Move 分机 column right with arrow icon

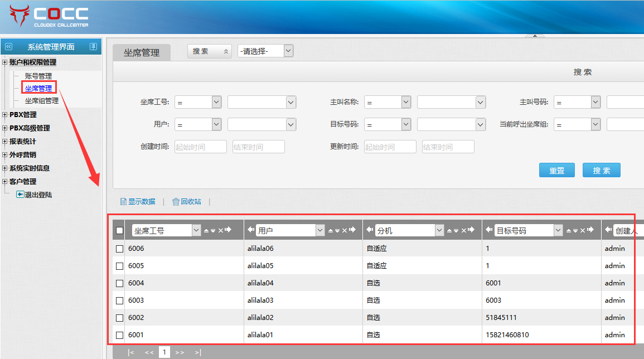click(470, 230)
